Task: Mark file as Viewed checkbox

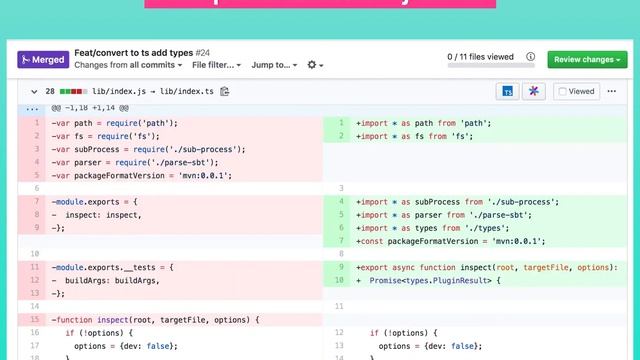Action: pos(562,91)
